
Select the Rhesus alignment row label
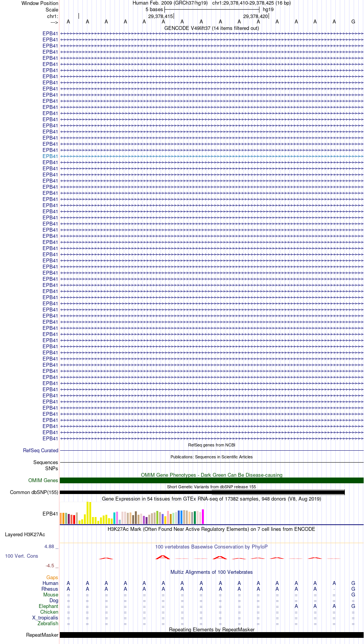click(x=50, y=589)
